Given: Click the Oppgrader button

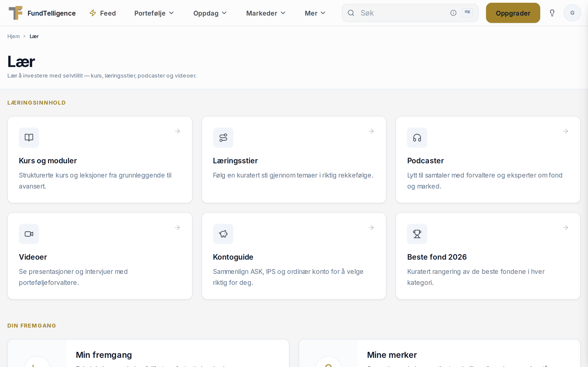Looking at the screenshot, I should tap(513, 13).
